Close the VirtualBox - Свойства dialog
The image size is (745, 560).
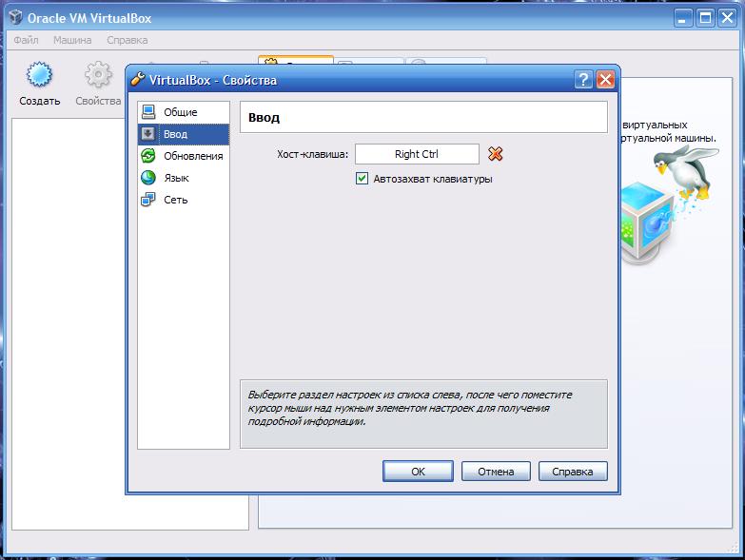pos(605,79)
